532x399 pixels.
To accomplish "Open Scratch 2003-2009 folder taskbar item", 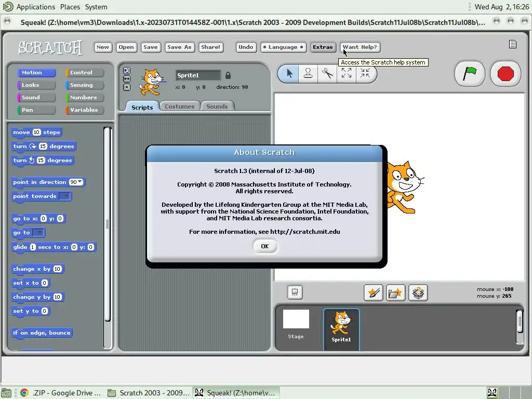I will 148,393.
